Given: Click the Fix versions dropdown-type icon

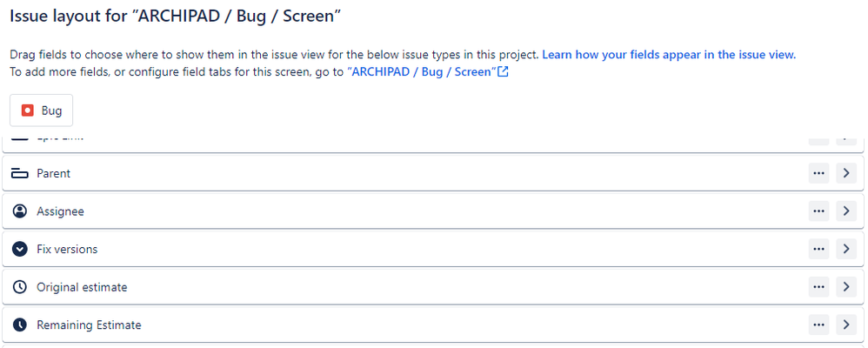Looking at the screenshot, I should 20,250.
